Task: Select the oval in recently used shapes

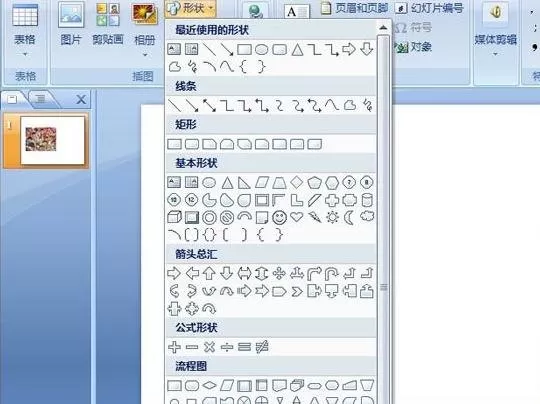Action: coord(261,50)
